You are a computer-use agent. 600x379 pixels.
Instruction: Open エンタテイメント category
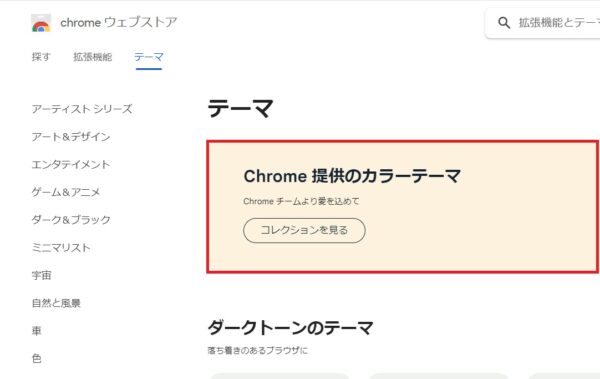pyautogui.click(x=71, y=165)
